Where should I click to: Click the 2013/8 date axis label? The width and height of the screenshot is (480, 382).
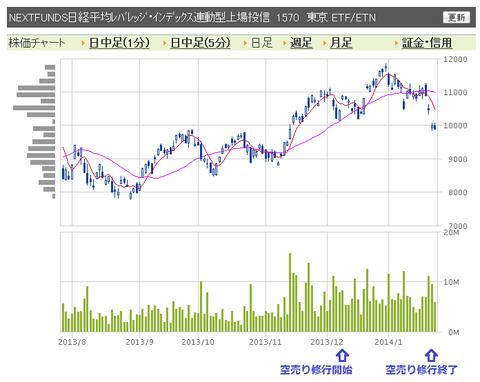click(72, 342)
